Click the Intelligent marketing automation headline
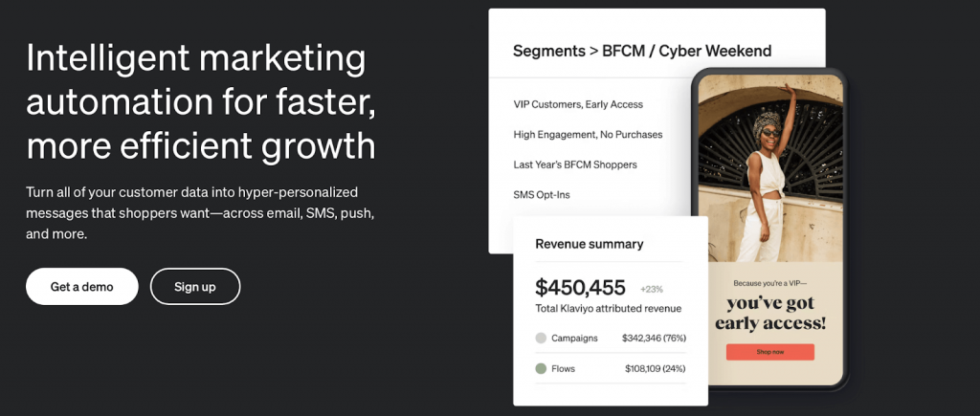Screen dimensions: 980x416 click(x=201, y=102)
